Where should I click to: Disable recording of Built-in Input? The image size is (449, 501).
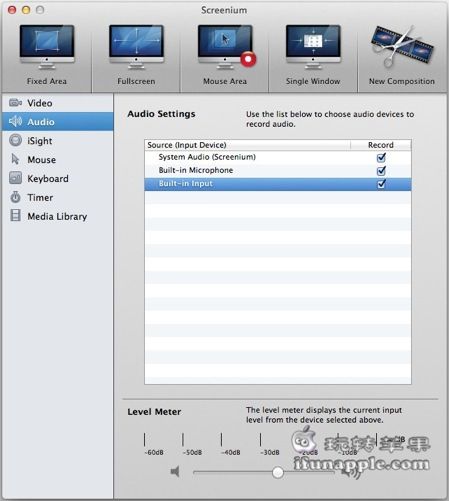tap(381, 184)
